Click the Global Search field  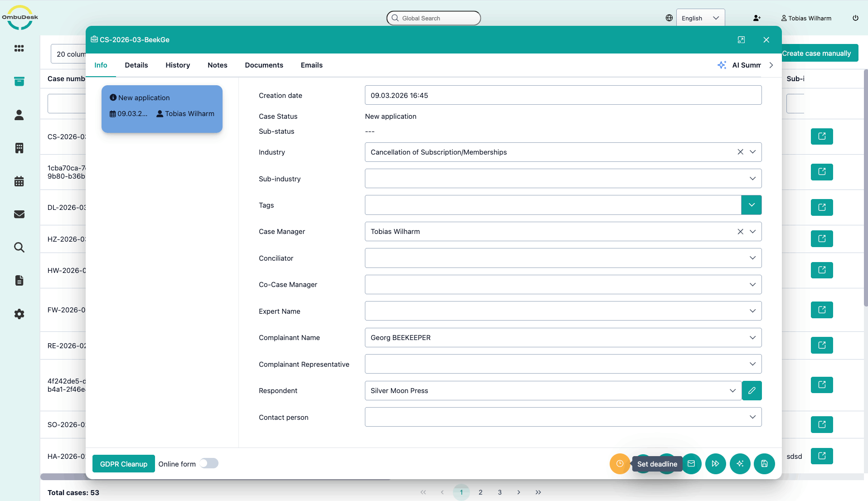point(433,18)
